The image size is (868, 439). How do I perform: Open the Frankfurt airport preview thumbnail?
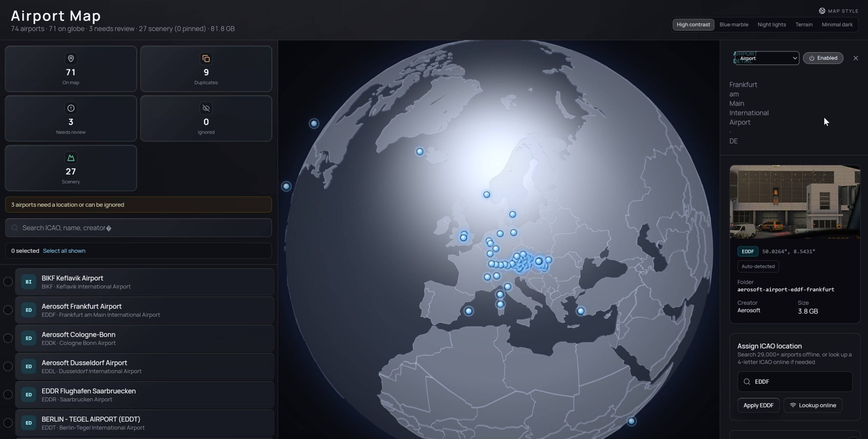(x=795, y=202)
